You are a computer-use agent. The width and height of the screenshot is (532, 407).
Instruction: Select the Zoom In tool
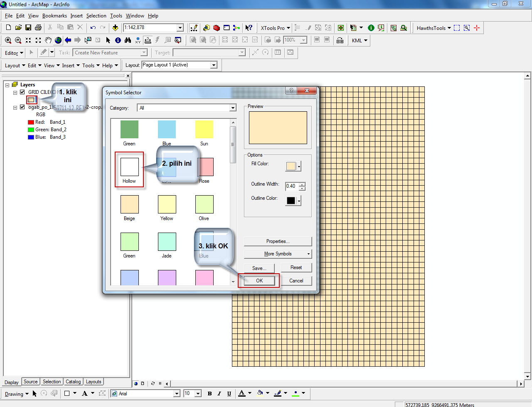click(7, 40)
